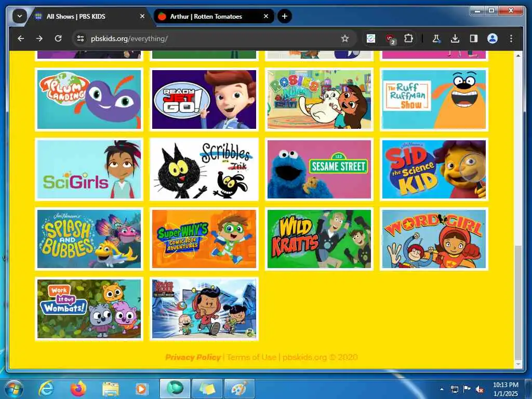Viewport: 532px width, 399px height.
Task: Reload the PBS KIDS page
Action: coord(58,38)
